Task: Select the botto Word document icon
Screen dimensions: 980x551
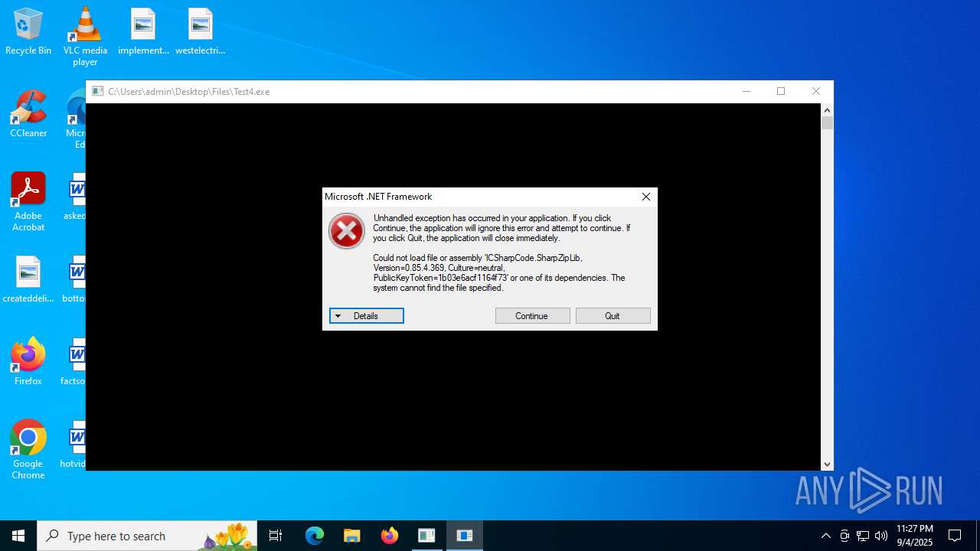Action: tap(74, 279)
